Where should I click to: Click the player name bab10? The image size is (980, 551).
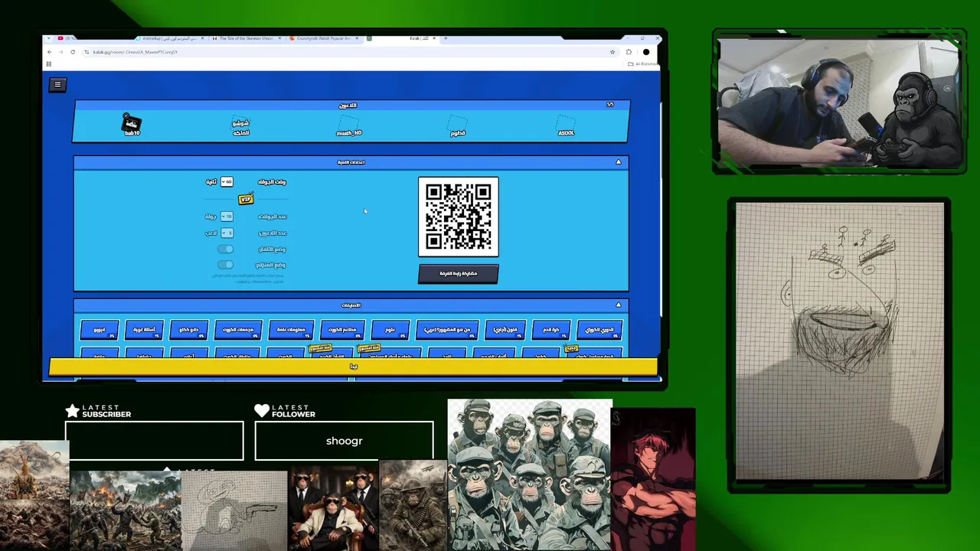click(132, 133)
